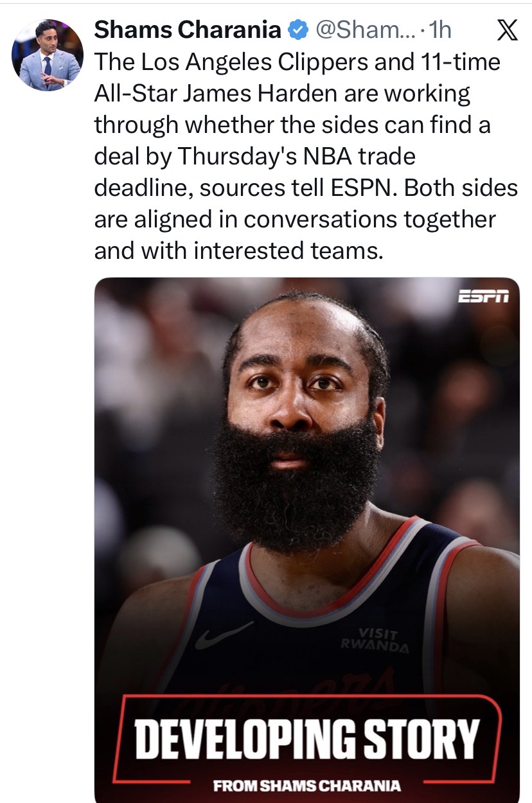Screen dimensions: 532x803
Task: Click the ESPN logo on the photo
Action: pos(483,297)
